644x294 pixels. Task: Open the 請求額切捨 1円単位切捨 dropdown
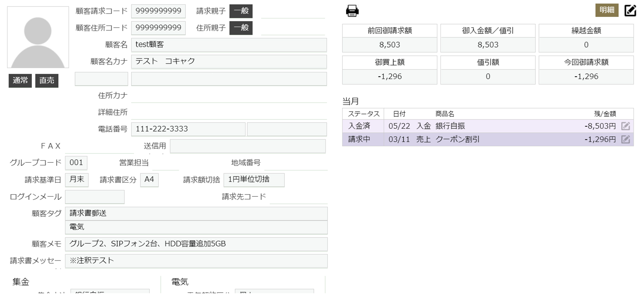click(254, 180)
